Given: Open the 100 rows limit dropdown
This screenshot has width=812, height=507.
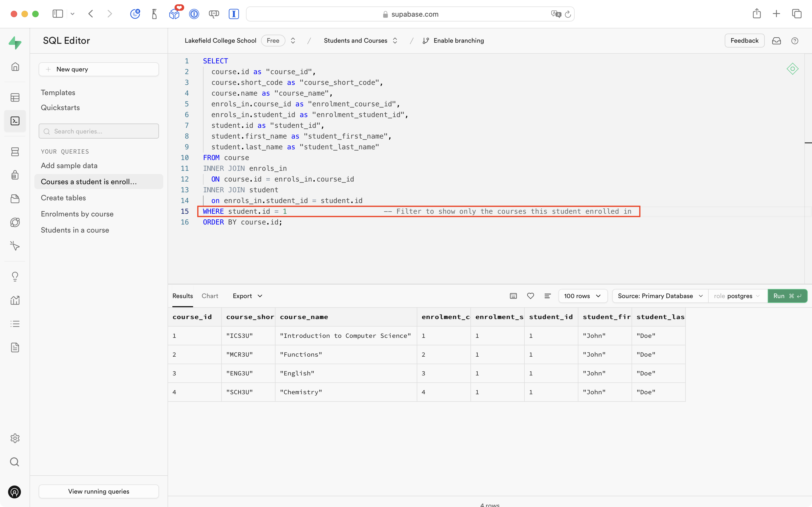Looking at the screenshot, I should 582,296.
